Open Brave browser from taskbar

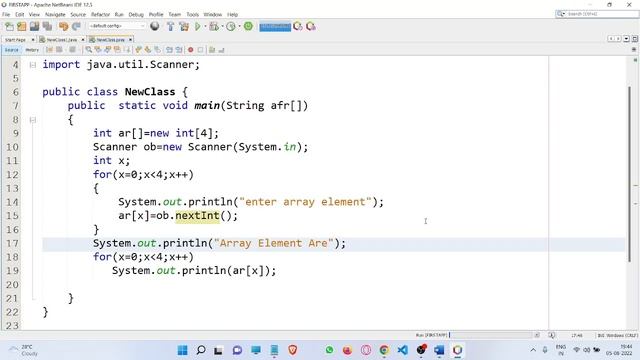(x=293, y=350)
